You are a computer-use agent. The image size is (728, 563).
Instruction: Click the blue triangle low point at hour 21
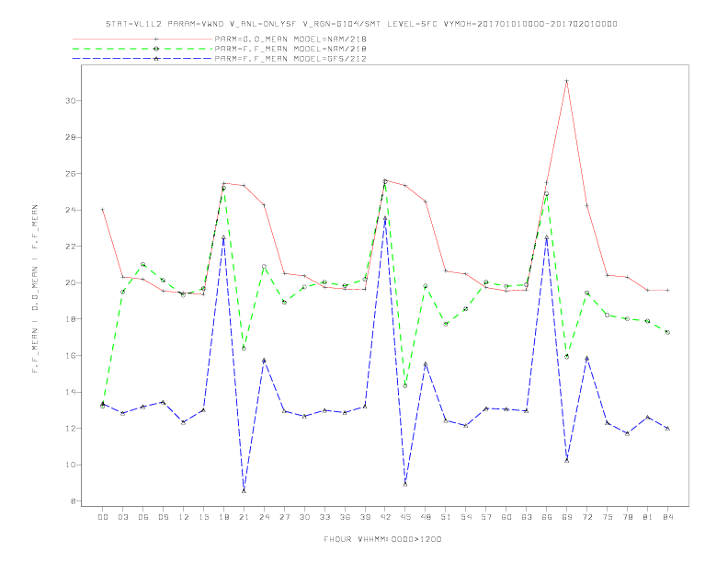click(x=244, y=490)
